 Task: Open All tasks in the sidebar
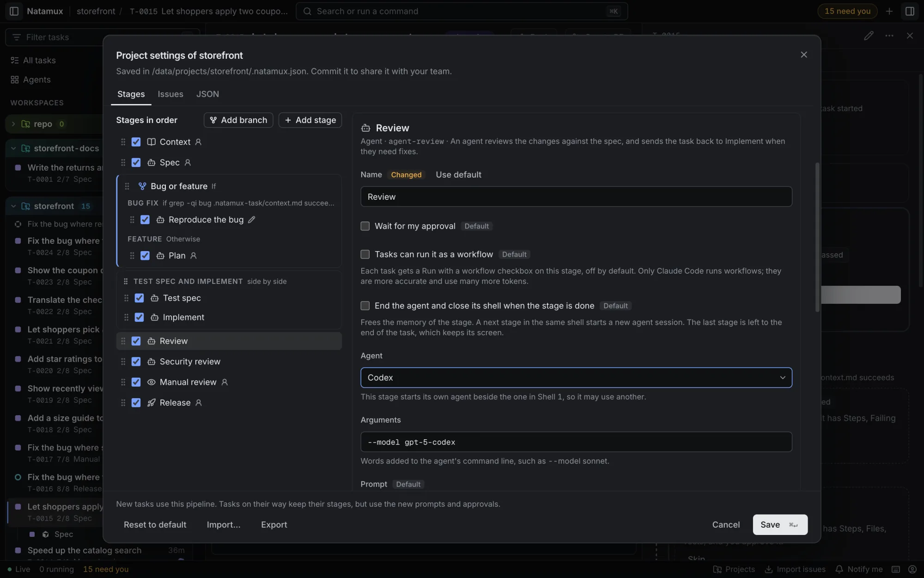[x=39, y=61]
